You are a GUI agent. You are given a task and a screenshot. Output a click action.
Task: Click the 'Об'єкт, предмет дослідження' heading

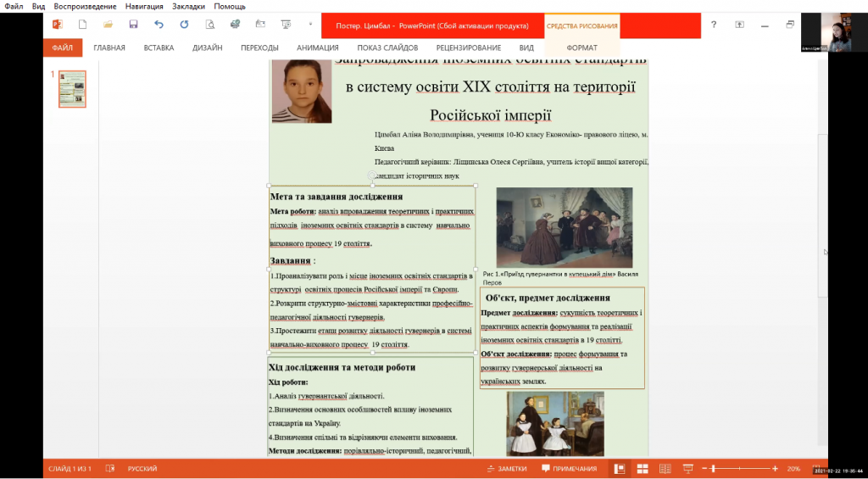coord(548,298)
